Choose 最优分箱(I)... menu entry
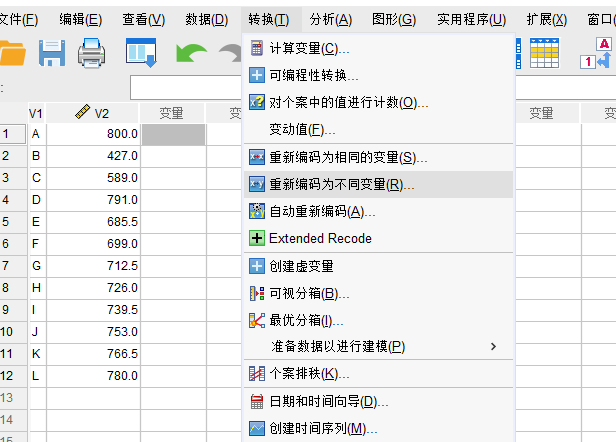The image size is (616, 442). 379,320
